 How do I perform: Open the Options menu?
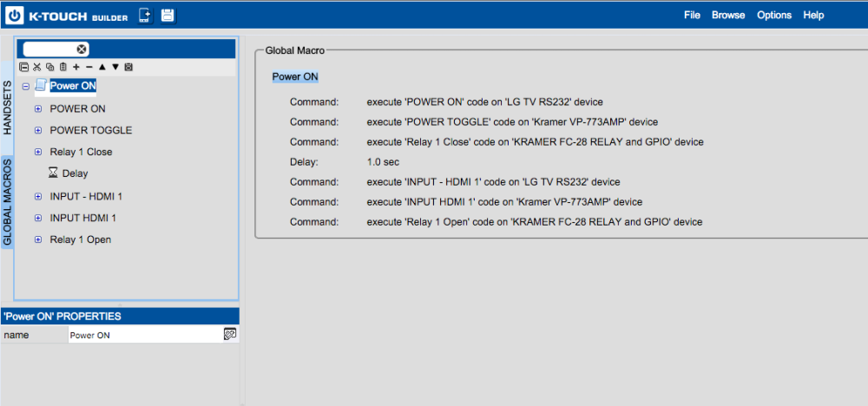[774, 15]
